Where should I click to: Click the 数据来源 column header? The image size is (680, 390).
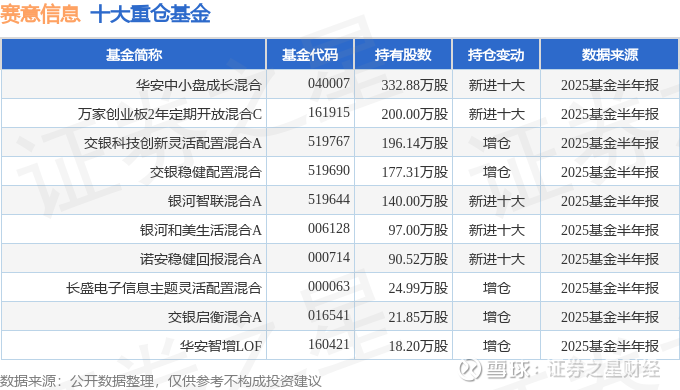609,55
